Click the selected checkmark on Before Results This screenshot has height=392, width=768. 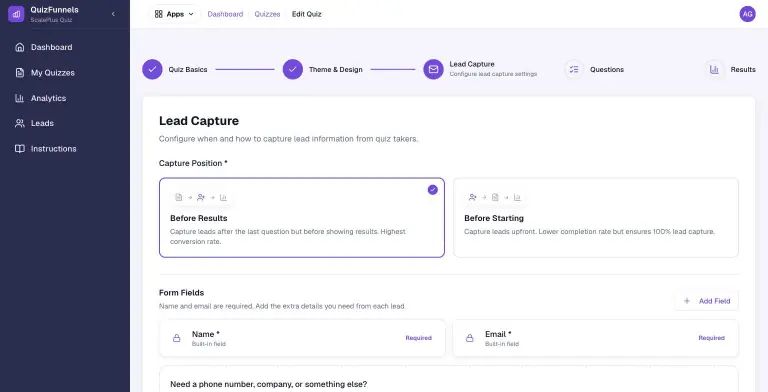432,190
